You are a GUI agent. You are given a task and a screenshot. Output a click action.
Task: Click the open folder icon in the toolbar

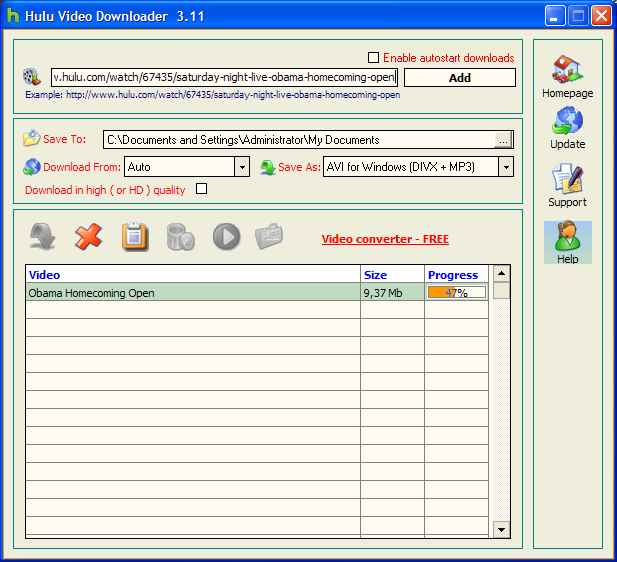269,236
